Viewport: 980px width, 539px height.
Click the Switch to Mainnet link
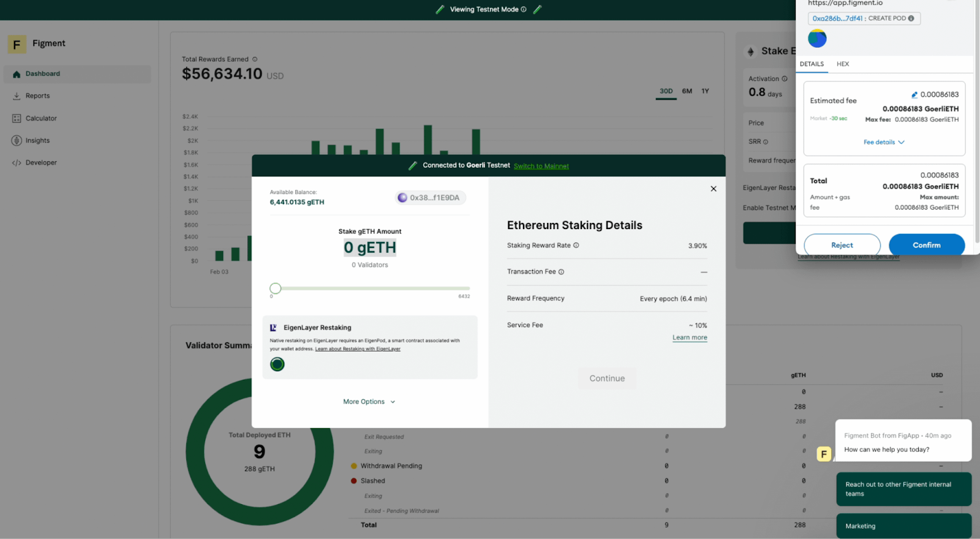[541, 166]
